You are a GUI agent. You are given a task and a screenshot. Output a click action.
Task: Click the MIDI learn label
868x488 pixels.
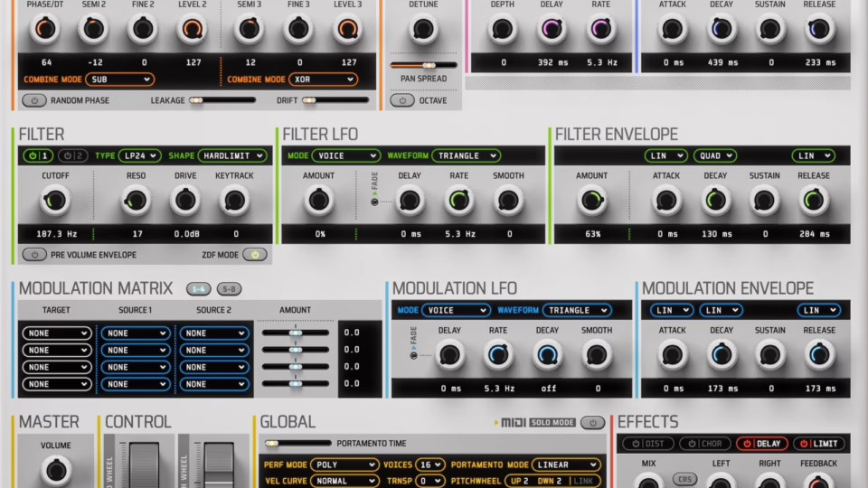(514, 423)
